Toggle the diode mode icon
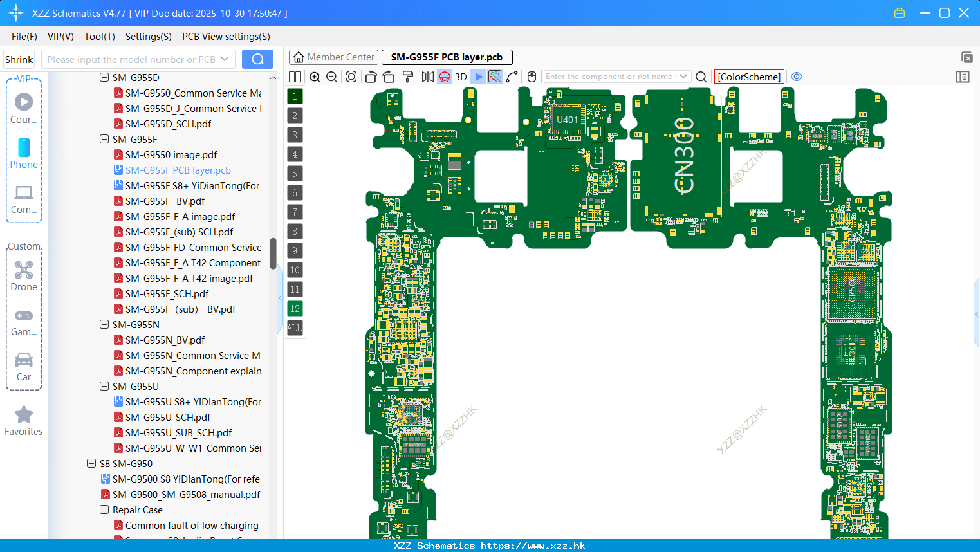 click(477, 77)
